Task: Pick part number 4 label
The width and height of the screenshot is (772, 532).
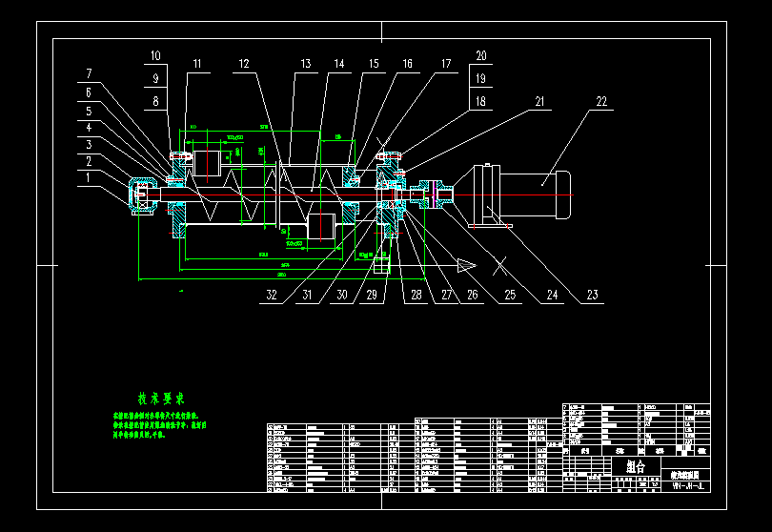Action: 89,128
